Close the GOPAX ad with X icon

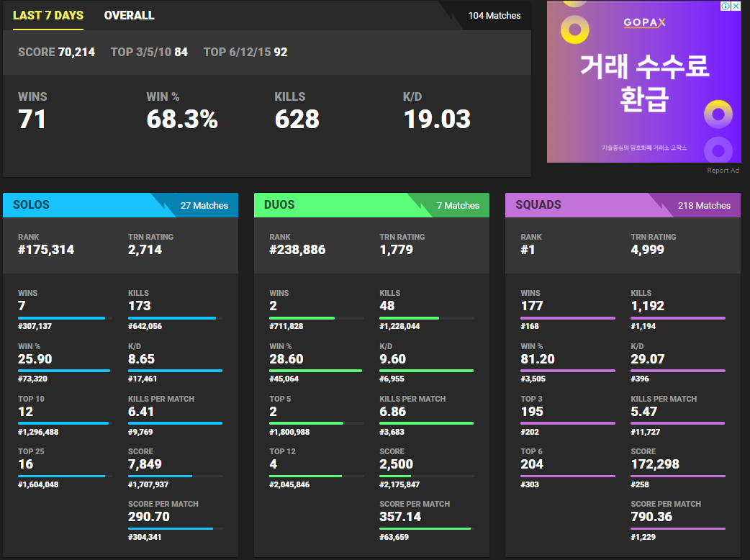pyautogui.click(x=736, y=6)
